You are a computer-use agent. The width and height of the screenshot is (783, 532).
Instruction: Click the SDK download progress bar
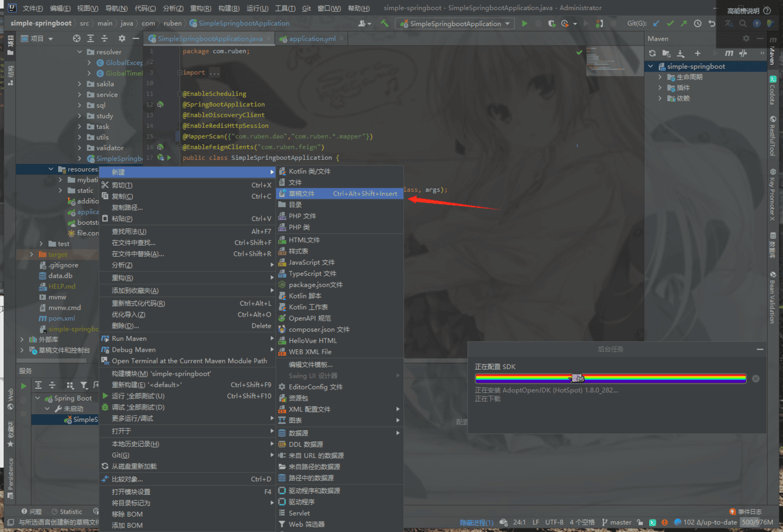tap(610, 378)
